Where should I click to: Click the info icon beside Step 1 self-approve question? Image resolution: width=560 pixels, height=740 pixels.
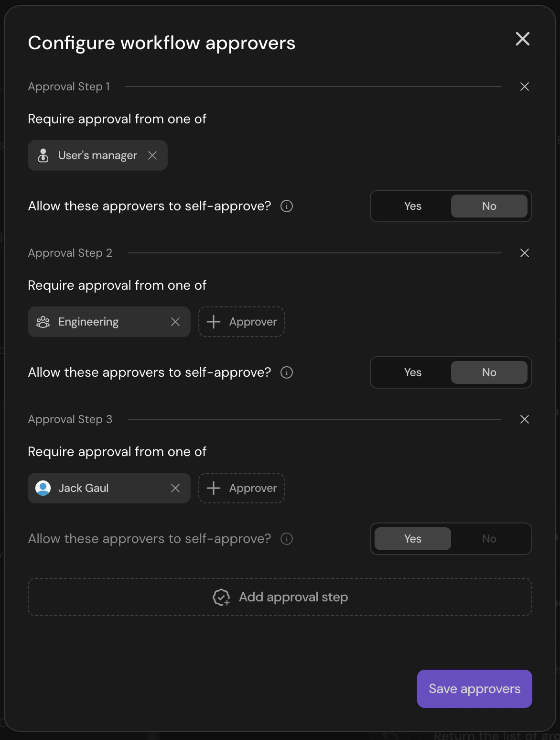(286, 206)
